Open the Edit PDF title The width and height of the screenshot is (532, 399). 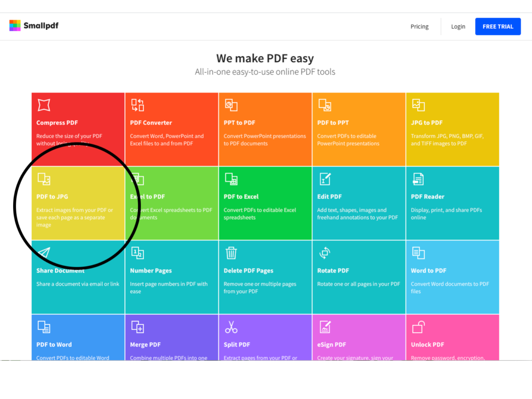coord(329,197)
